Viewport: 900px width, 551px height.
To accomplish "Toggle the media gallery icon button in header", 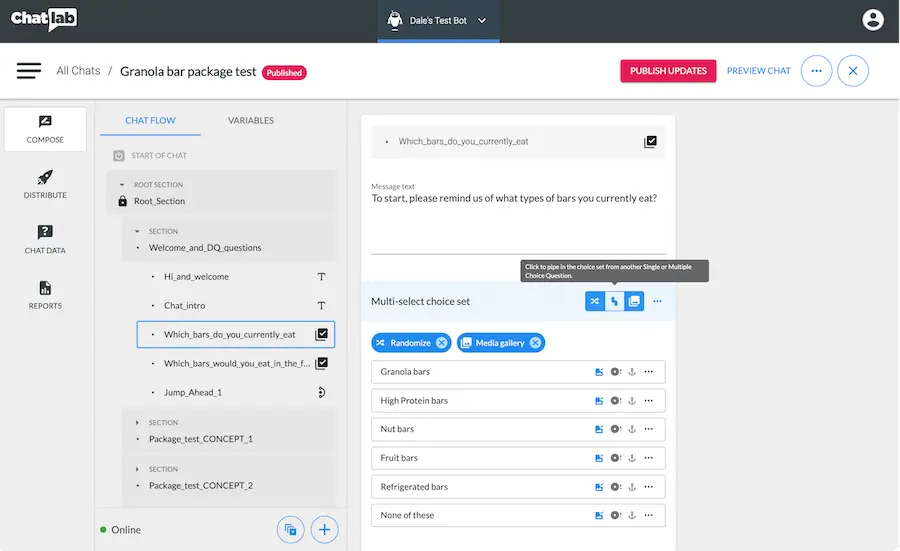I will (634, 301).
